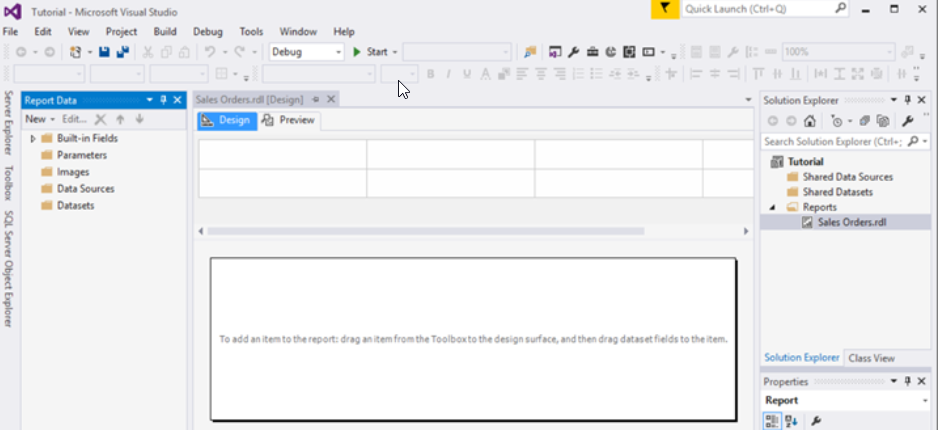
Task: Collapse the Reports folder in Solution Explorer
Action: (x=772, y=207)
